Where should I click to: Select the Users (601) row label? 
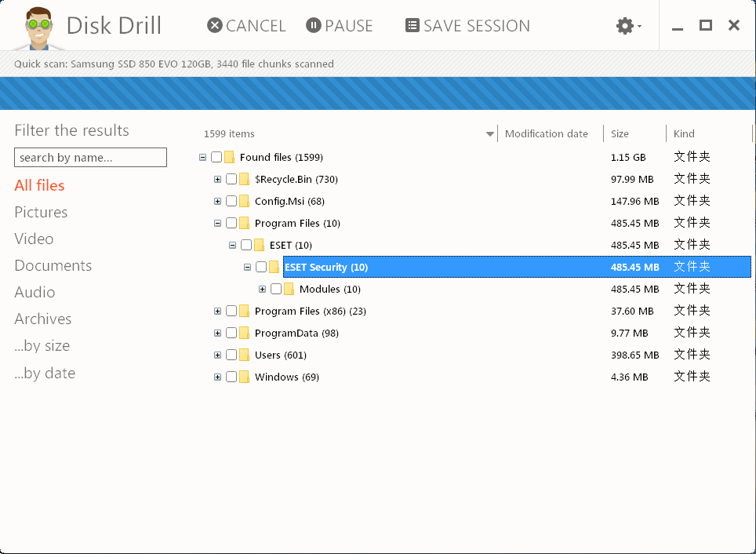281,355
